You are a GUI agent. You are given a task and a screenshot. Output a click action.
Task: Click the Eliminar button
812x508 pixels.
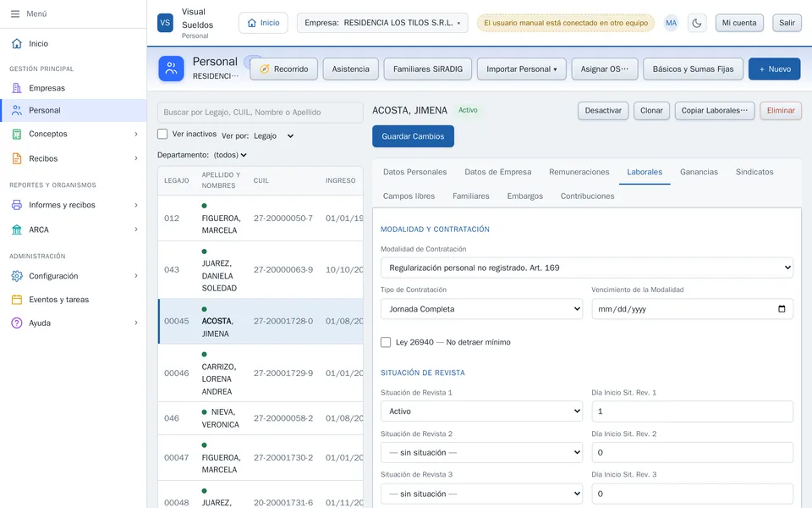click(781, 110)
